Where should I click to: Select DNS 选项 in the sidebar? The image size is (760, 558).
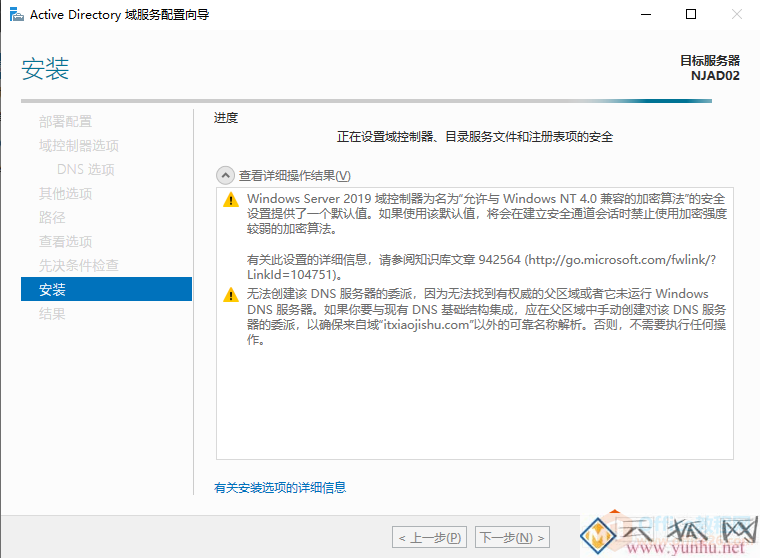pos(86,169)
